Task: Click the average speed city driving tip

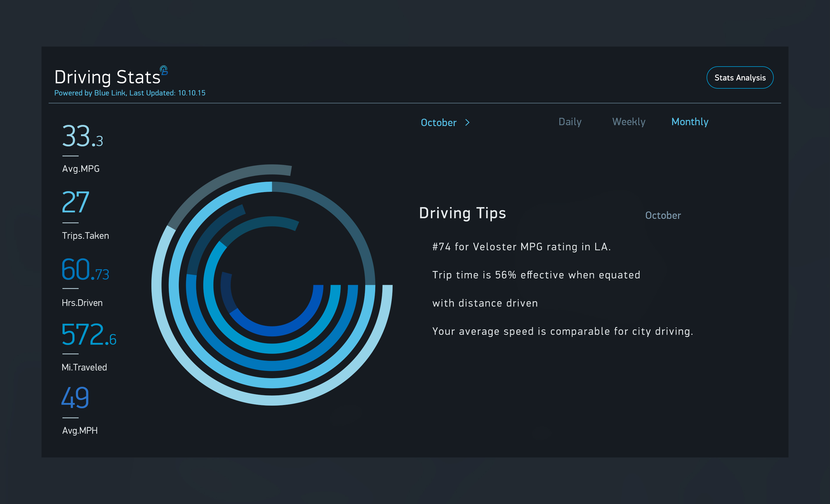Action: coord(563,331)
